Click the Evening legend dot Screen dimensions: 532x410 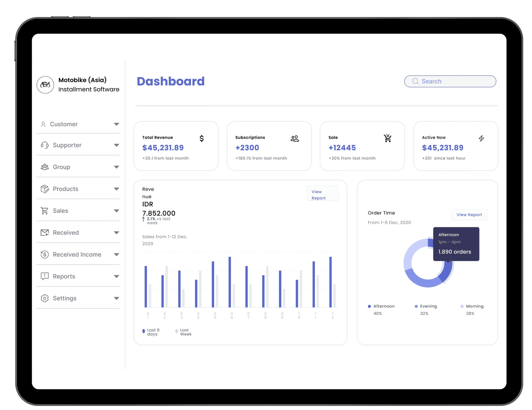[416, 306]
